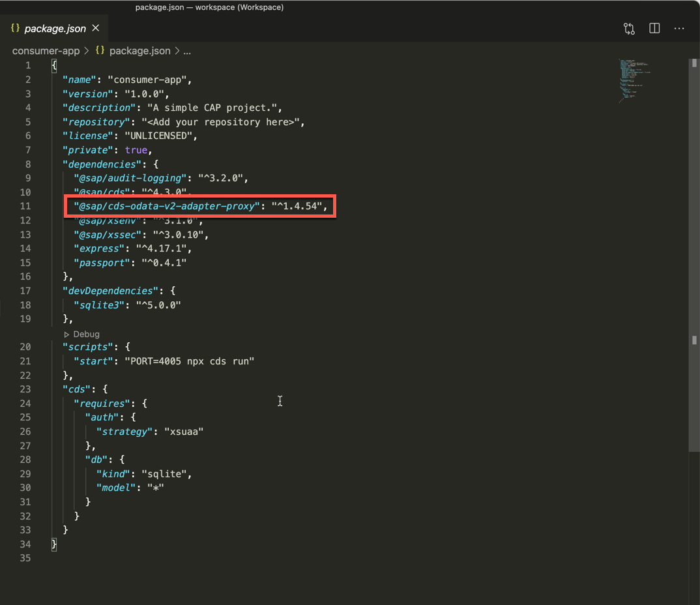Click the Debug play triangle above scripts
The image size is (700, 605).
[66, 334]
